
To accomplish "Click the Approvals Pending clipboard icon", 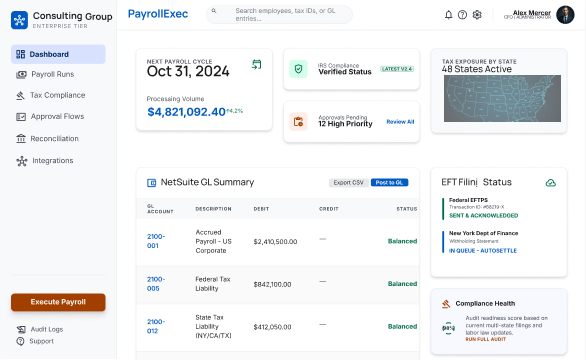I will point(298,121).
